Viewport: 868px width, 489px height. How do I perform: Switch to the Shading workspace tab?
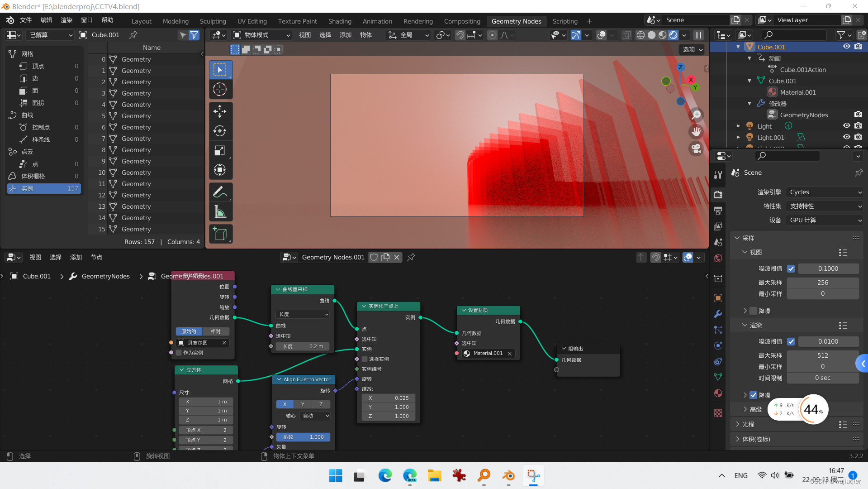click(x=340, y=21)
